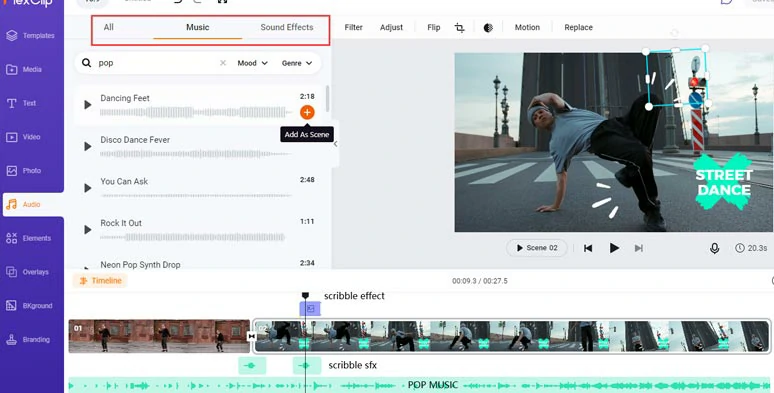Play the Rock It Out track
The height and width of the screenshot is (393, 774).
(88, 230)
